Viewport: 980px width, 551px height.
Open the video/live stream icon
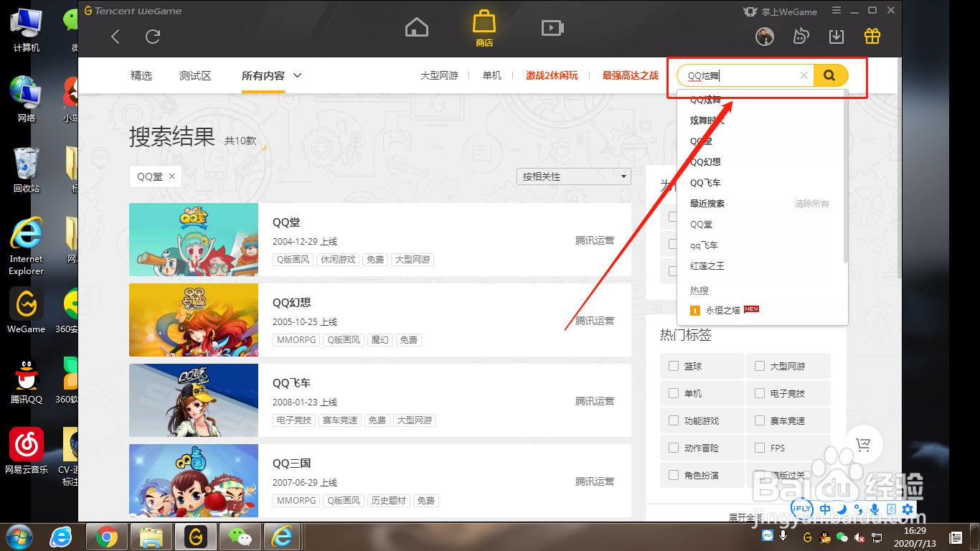pos(552,27)
